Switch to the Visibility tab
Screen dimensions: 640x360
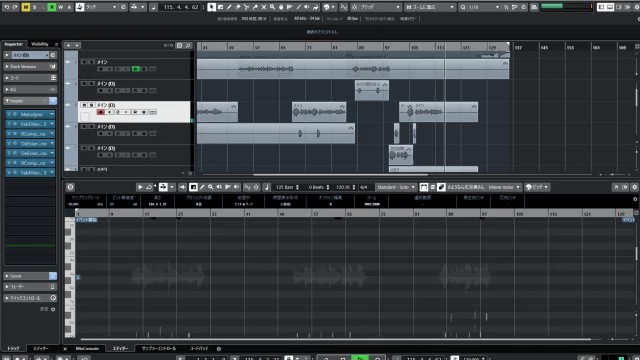pyautogui.click(x=40, y=44)
